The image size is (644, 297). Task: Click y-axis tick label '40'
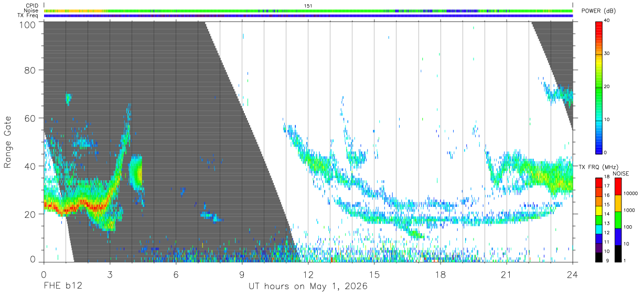coord(30,166)
